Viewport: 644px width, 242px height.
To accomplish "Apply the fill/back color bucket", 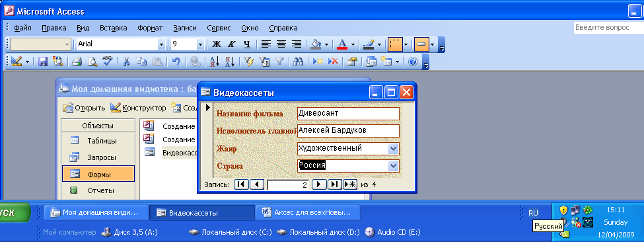I will [x=316, y=44].
